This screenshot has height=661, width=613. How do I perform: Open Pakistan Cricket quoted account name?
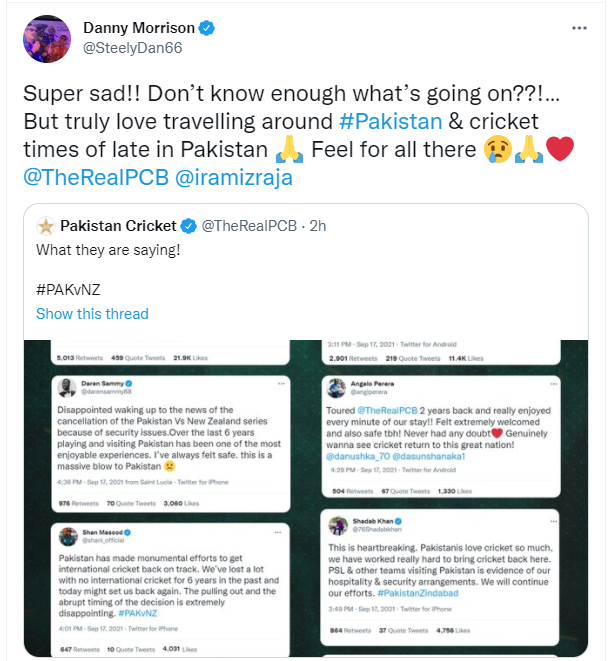118,225
